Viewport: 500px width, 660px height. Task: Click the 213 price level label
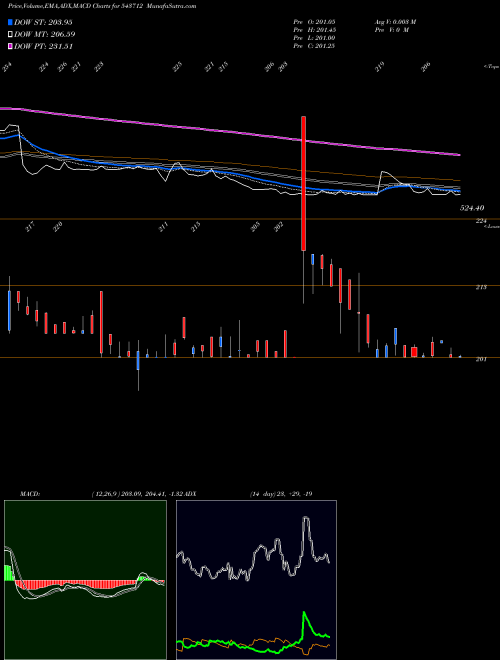481,287
